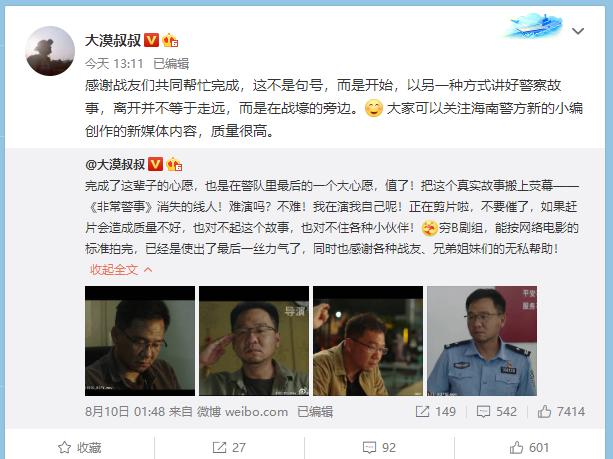Click the original post repost icon showing 149

436,411
